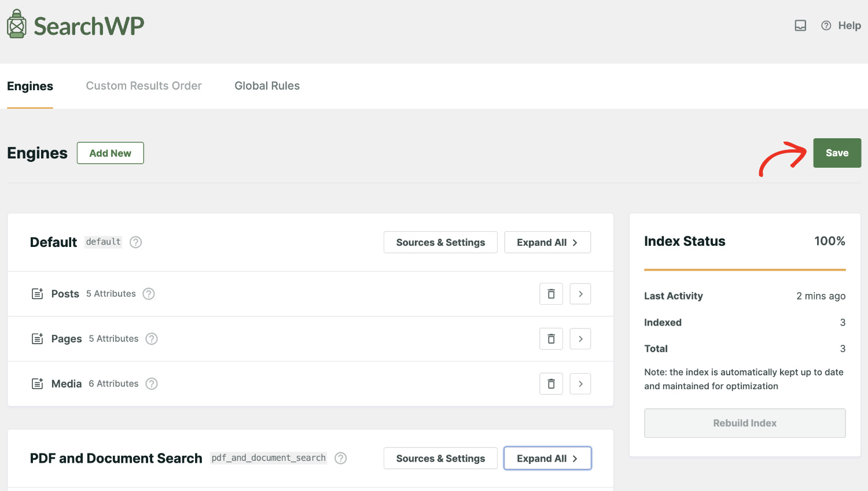This screenshot has width=868, height=491.
Task: Expand the Posts source with its chevron
Action: (x=580, y=294)
